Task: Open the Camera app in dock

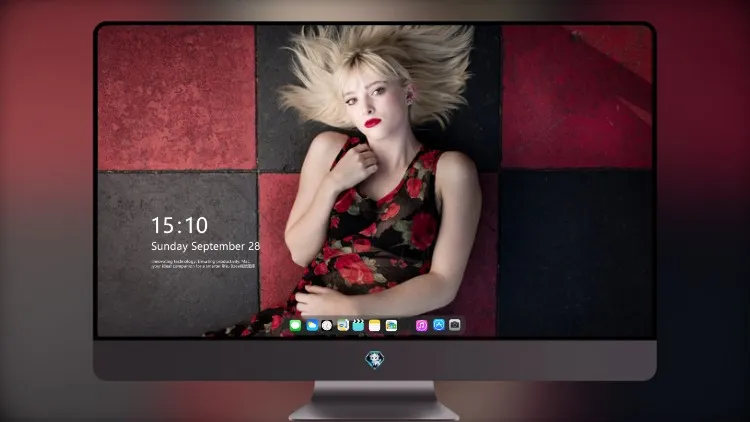Action: (455, 325)
